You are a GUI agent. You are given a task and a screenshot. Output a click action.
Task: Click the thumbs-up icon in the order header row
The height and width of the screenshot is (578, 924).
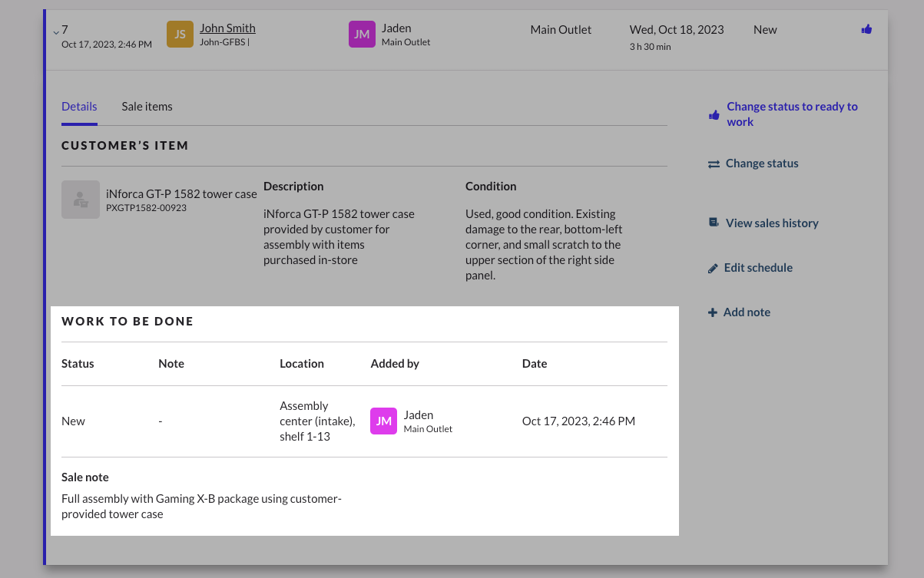pyautogui.click(x=866, y=30)
